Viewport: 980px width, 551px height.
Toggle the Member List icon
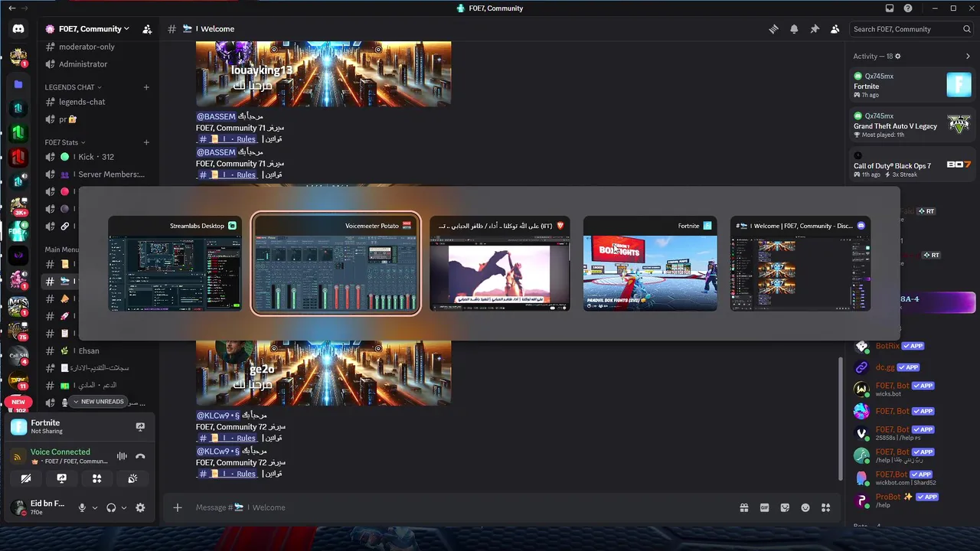pyautogui.click(x=835, y=29)
